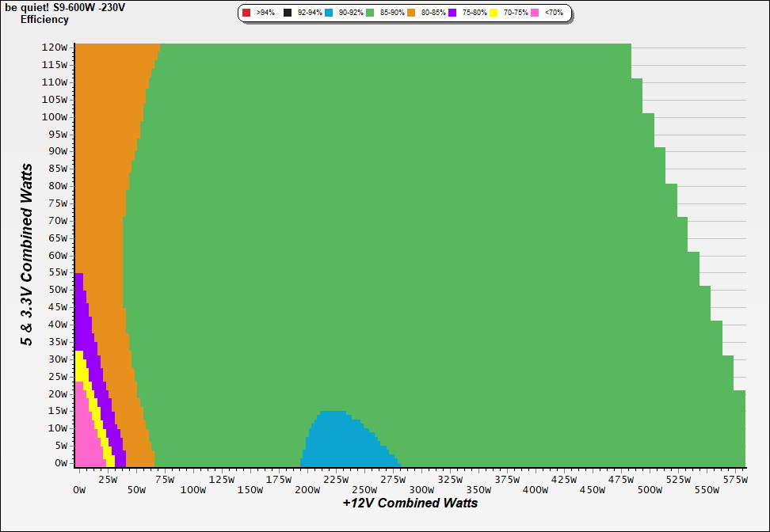Click the red >94% legend swatch
Image resolution: width=770 pixels, height=532 pixels.
pos(246,13)
